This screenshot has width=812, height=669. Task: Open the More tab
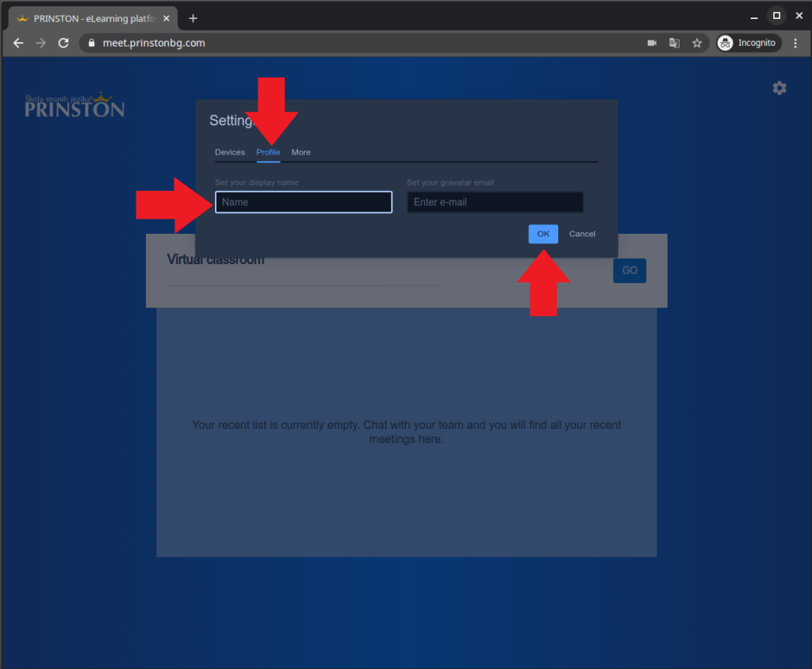[x=301, y=152]
